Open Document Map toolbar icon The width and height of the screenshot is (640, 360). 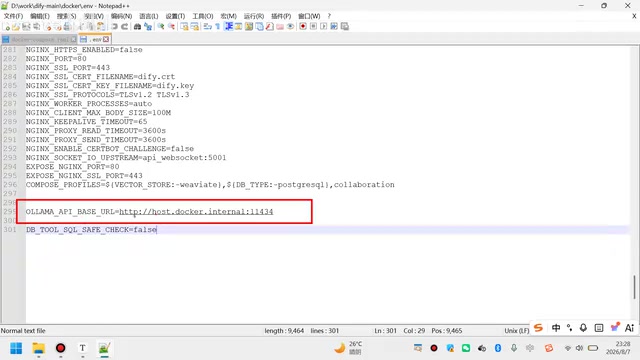point(249,27)
